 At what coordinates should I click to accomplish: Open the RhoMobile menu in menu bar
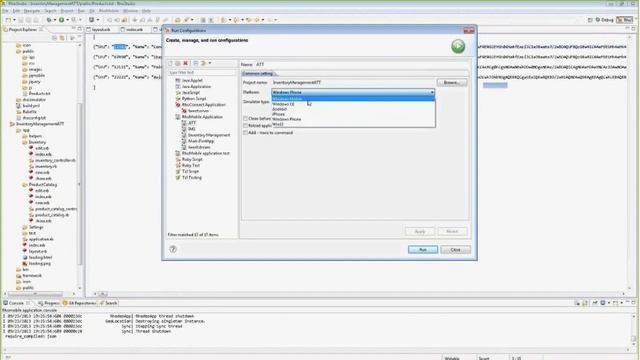coord(109,11)
